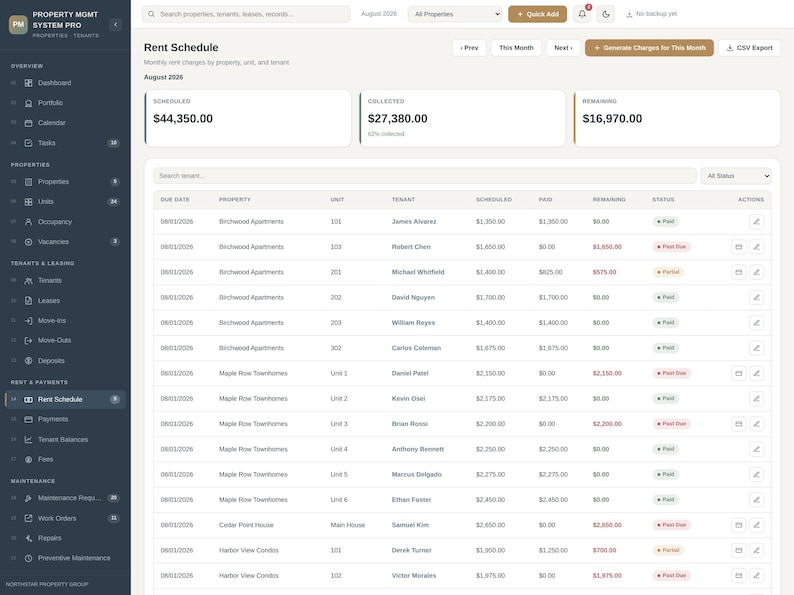Open Units in sidebar

[x=65, y=202]
